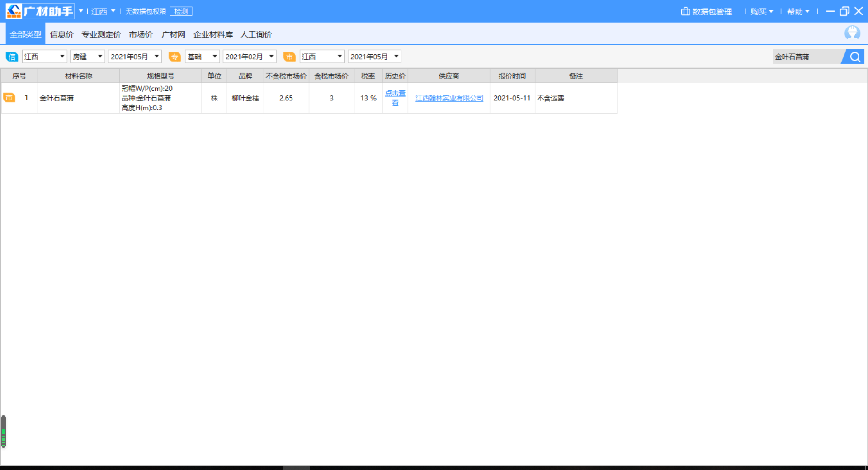Open 数据包管理 package manager
The image size is (868, 470).
707,11
